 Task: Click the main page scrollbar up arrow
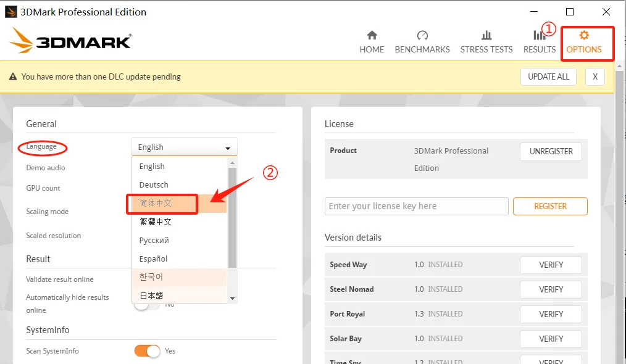point(620,66)
